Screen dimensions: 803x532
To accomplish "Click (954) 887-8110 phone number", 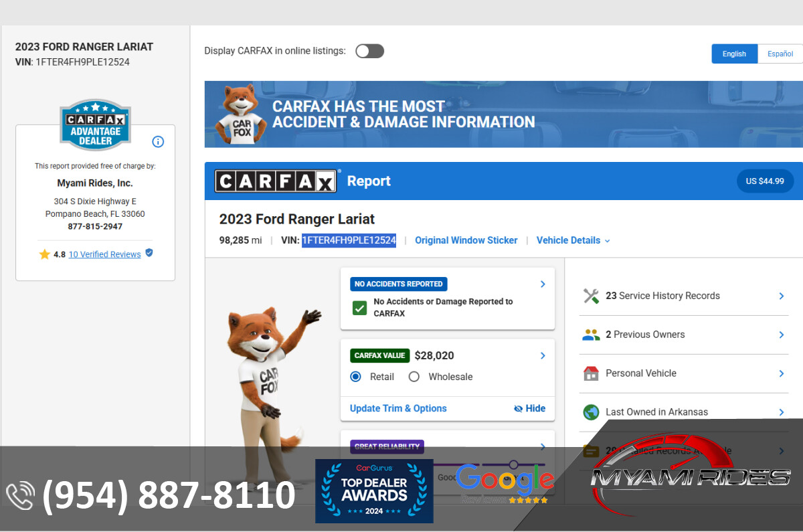I will point(169,496).
